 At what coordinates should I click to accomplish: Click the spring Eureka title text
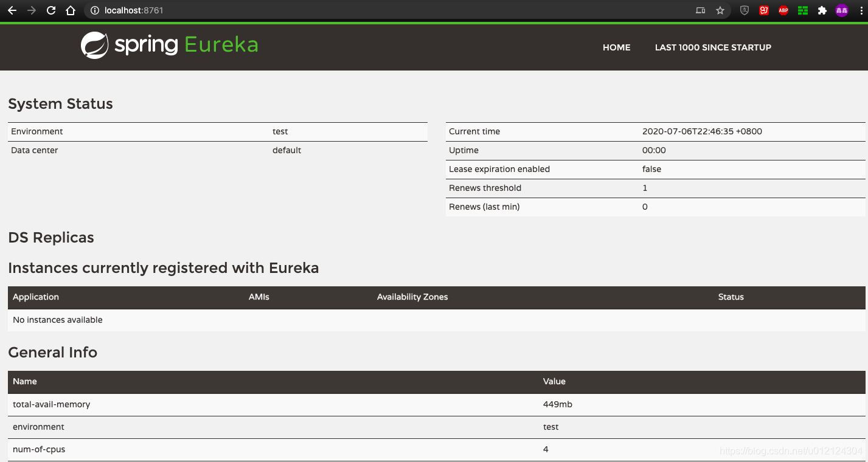click(x=187, y=45)
